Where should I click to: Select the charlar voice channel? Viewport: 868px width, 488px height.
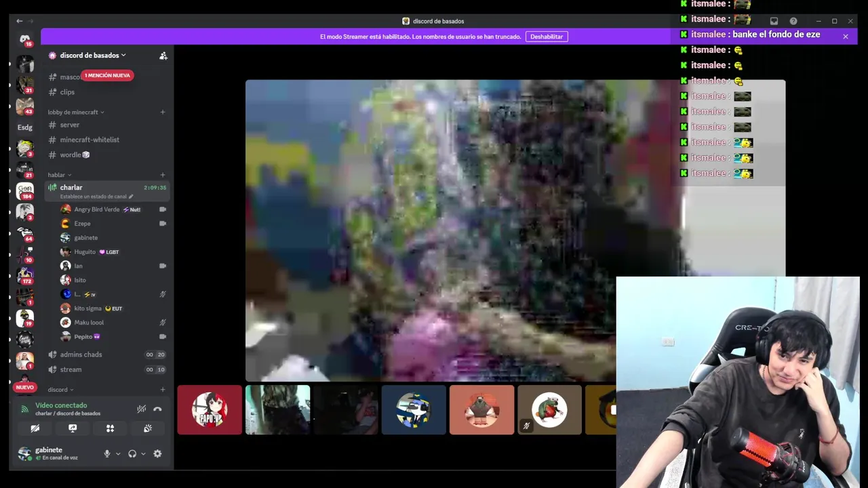(x=106, y=190)
